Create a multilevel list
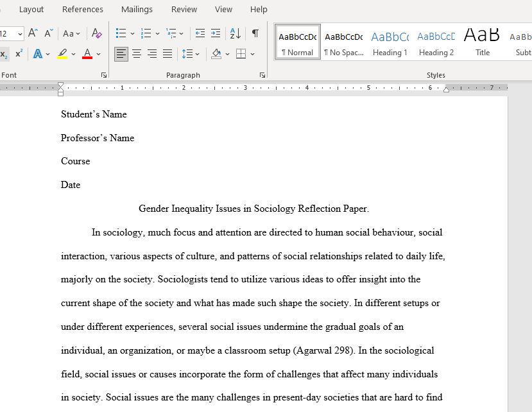The image size is (532, 412). [171, 33]
